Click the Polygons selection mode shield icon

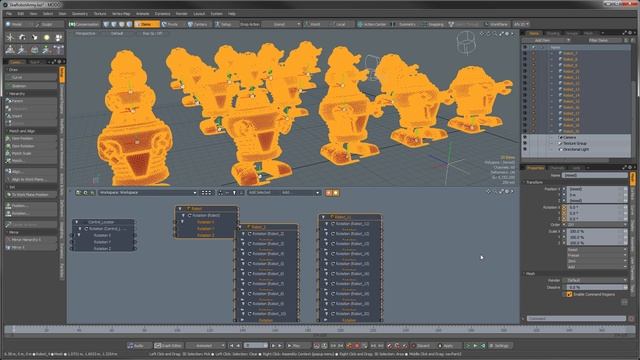[x=122, y=24]
